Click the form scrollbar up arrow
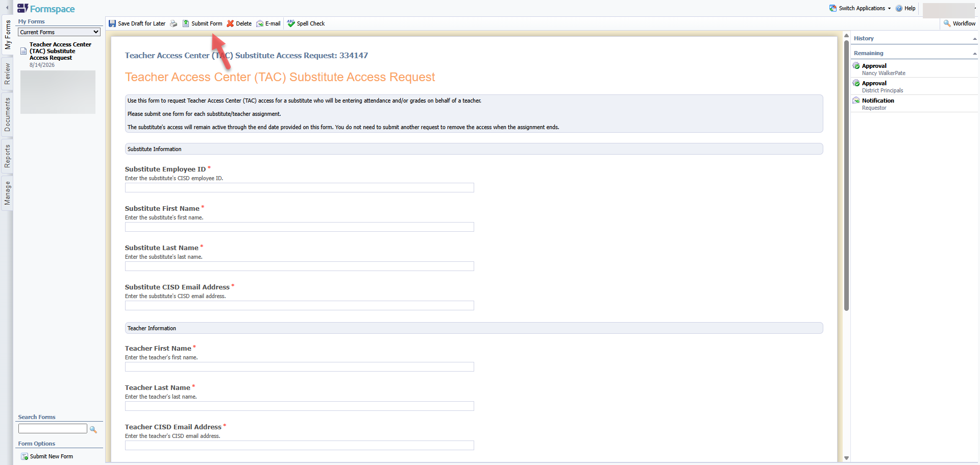This screenshot has height=465, width=980. coord(846,36)
